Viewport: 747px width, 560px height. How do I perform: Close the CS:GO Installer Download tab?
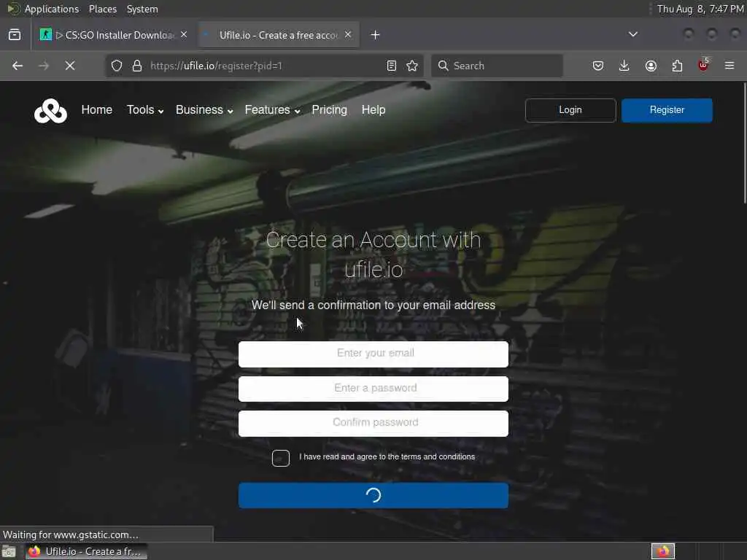[x=184, y=35]
